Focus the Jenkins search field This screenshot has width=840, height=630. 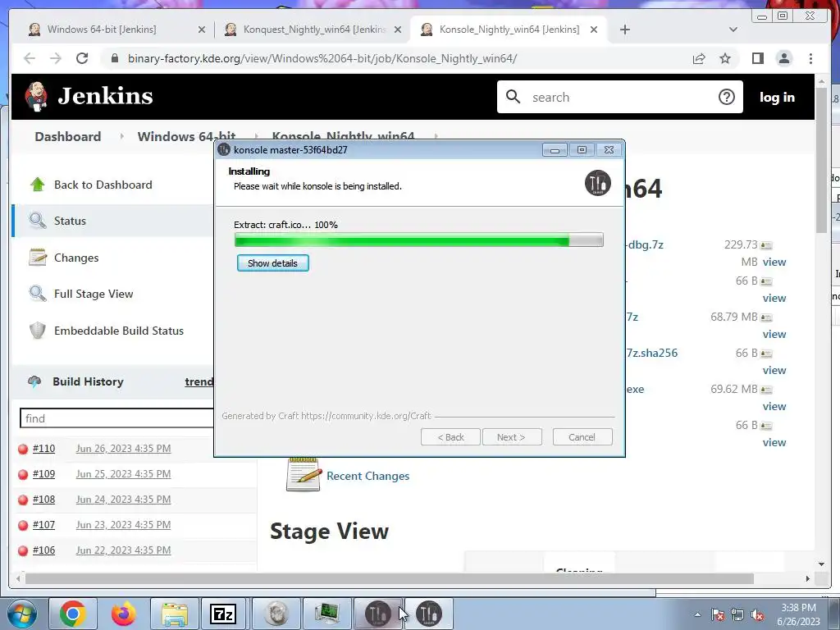coord(622,97)
